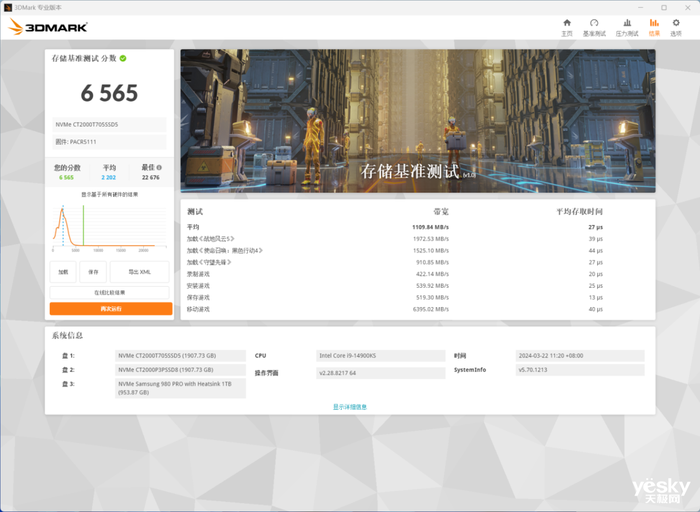Select the NVMe CT2000T705SSD5 device field
The width and height of the screenshot is (700, 512).
[x=109, y=125]
